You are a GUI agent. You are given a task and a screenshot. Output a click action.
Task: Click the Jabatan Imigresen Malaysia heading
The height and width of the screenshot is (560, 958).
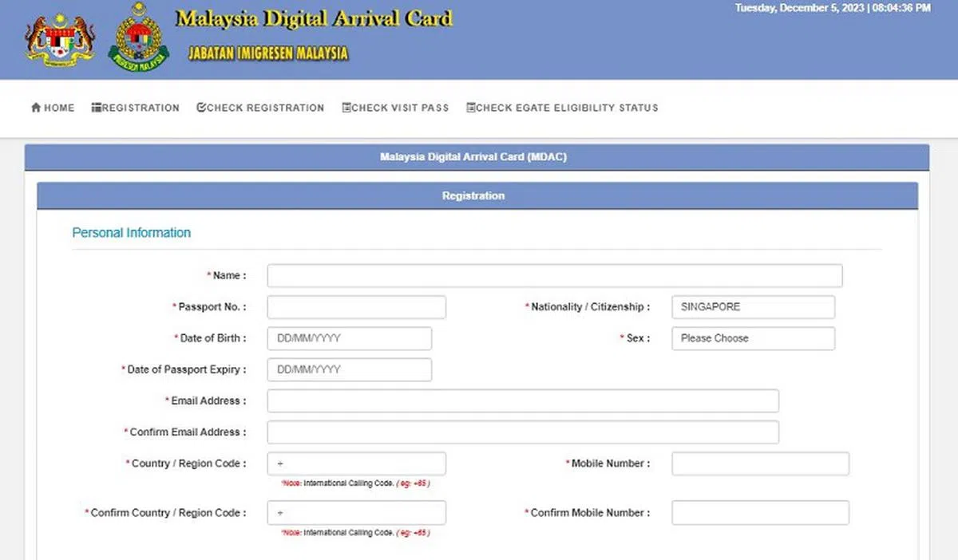pyautogui.click(x=268, y=53)
